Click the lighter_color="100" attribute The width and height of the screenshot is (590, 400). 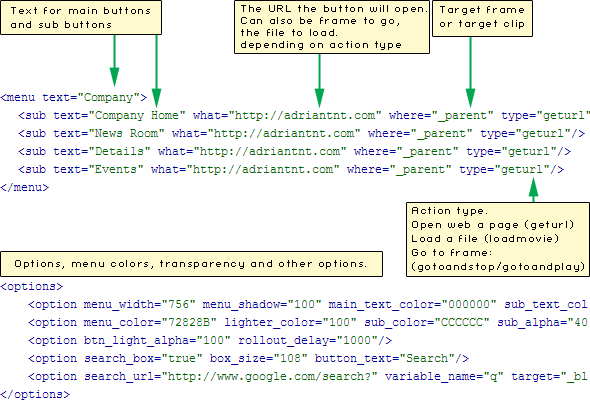(x=290, y=322)
